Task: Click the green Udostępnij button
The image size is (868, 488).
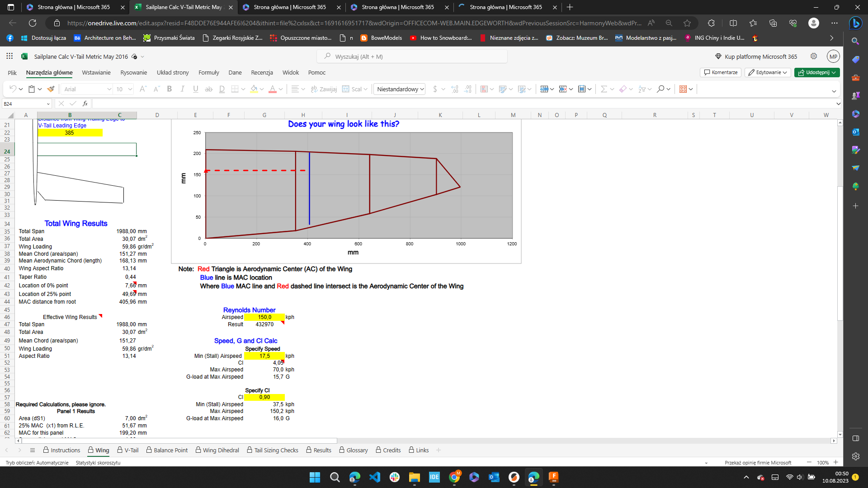Action: [x=816, y=72]
